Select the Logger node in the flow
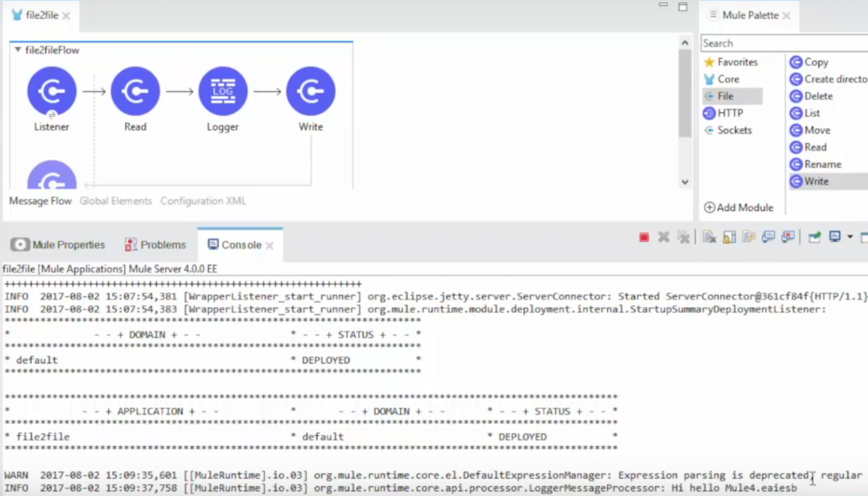Image resolution: width=868 pixels, height=496 pixels. tap(223, 91)
